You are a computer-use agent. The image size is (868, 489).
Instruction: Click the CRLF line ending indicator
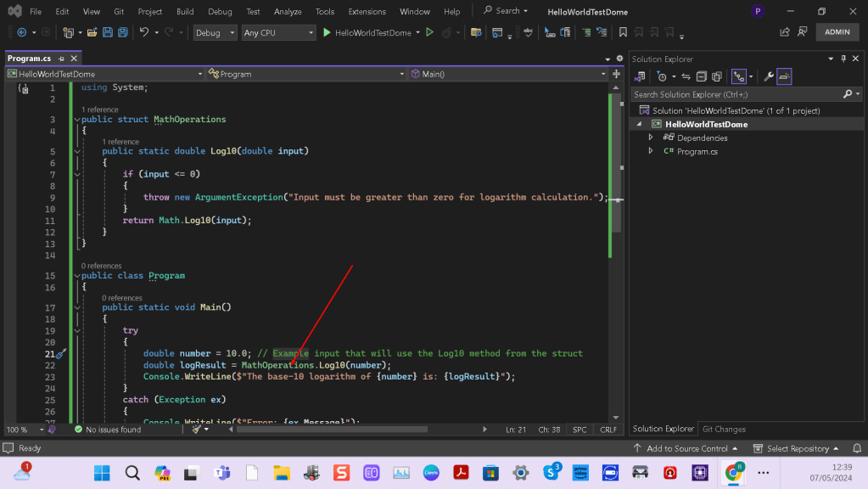point(608,430)
